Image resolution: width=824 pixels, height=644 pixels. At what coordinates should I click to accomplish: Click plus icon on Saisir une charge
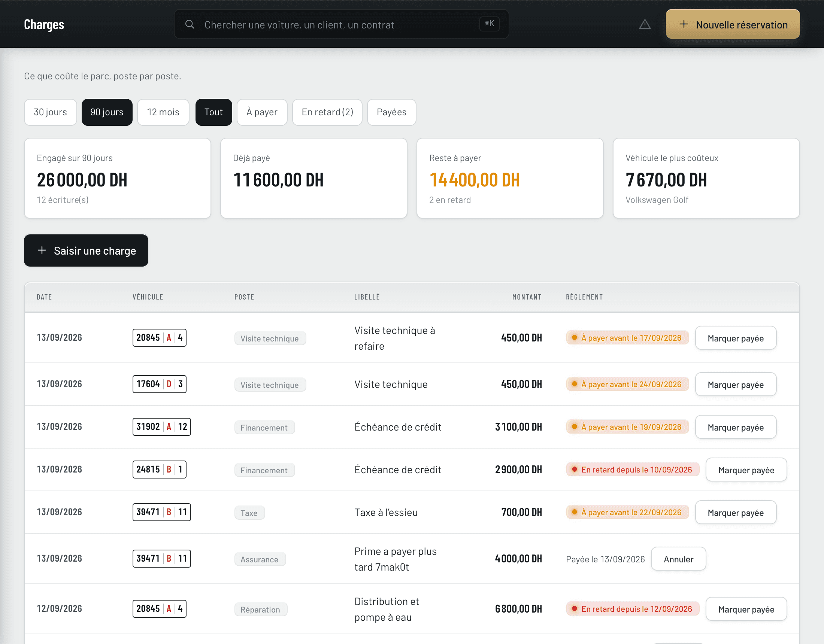(42, 250)
